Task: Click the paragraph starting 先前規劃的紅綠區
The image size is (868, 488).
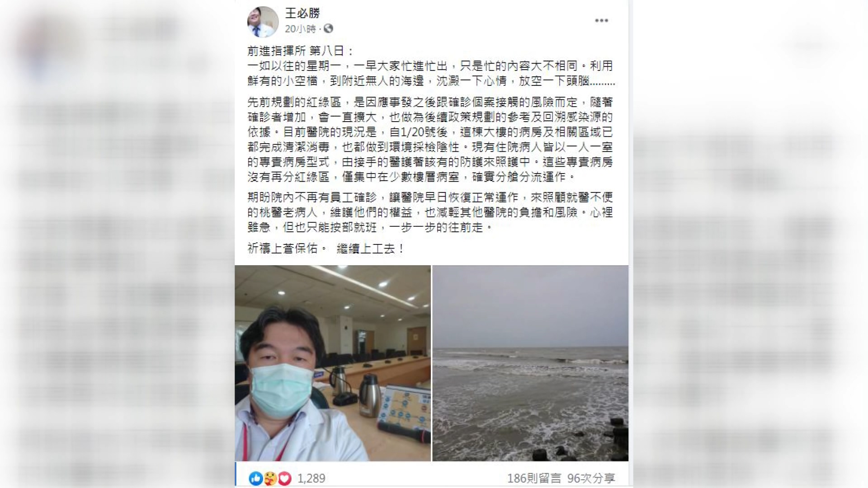Action: point(430,139)
